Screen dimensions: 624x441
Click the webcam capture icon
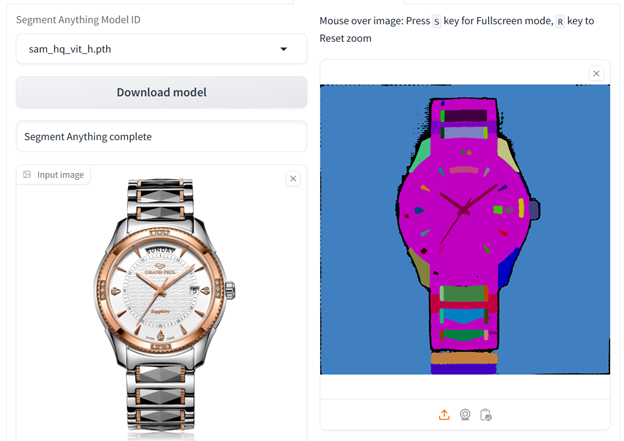(x=465, y=415)
